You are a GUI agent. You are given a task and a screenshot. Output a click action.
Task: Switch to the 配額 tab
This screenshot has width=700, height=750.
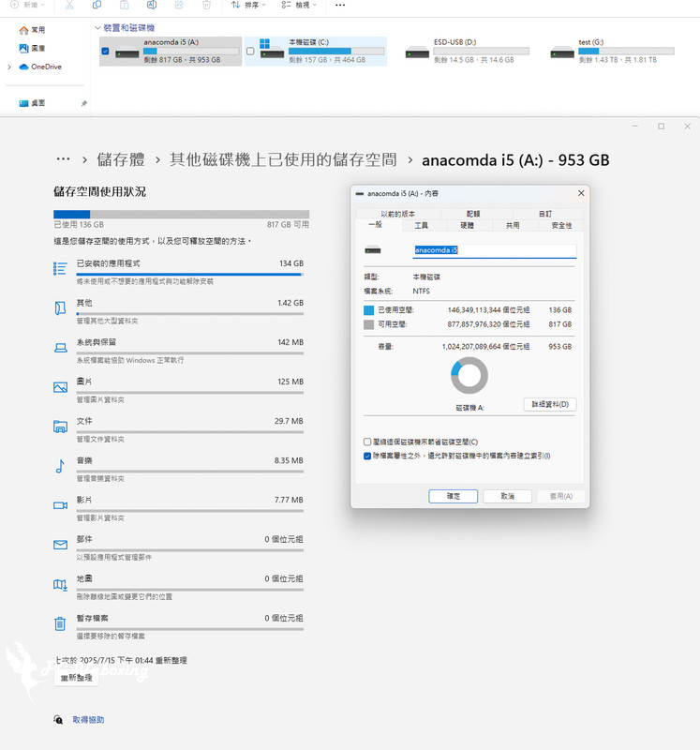pyautogui.click(x=473, y=214)
